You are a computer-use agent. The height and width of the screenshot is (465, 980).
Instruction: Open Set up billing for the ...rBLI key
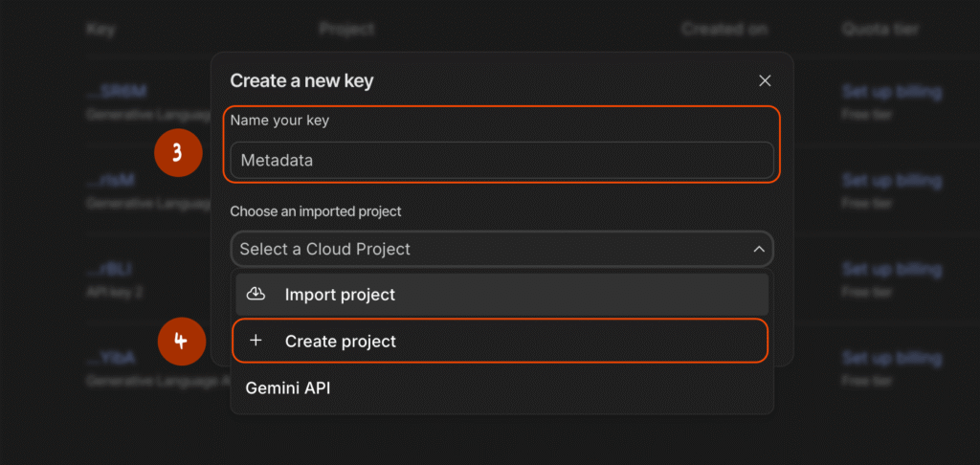pyautogui.click(x=891, y=270)
